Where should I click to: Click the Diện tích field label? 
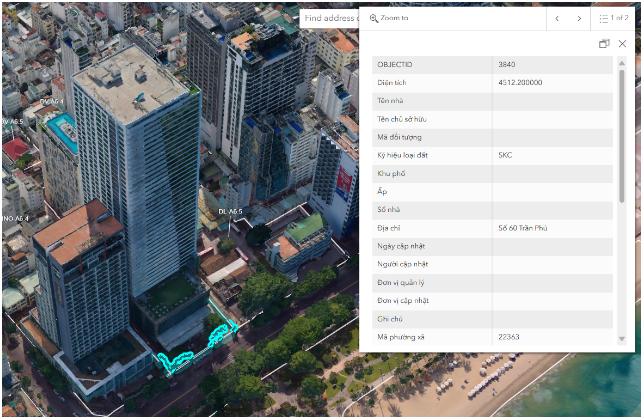(x=391, y=83)
